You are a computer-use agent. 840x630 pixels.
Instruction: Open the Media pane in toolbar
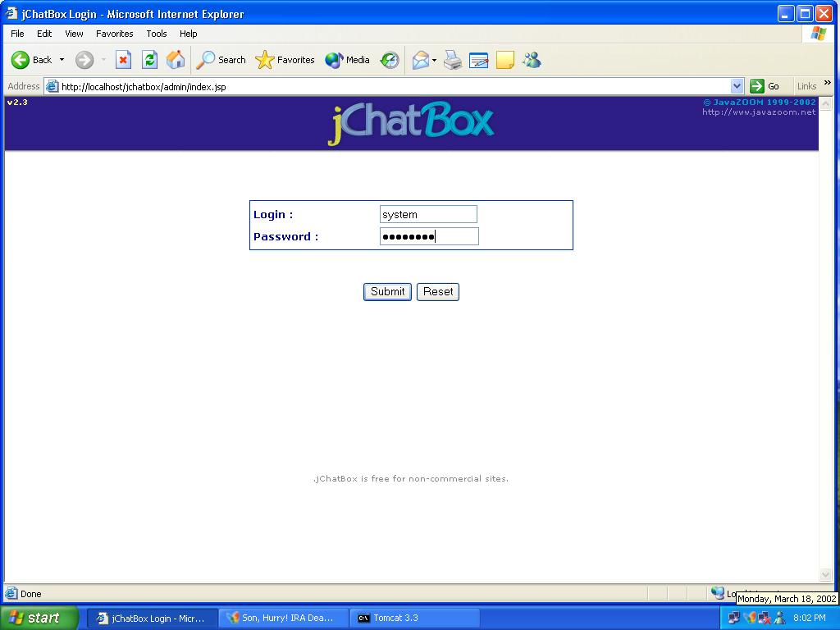point(347,60)
